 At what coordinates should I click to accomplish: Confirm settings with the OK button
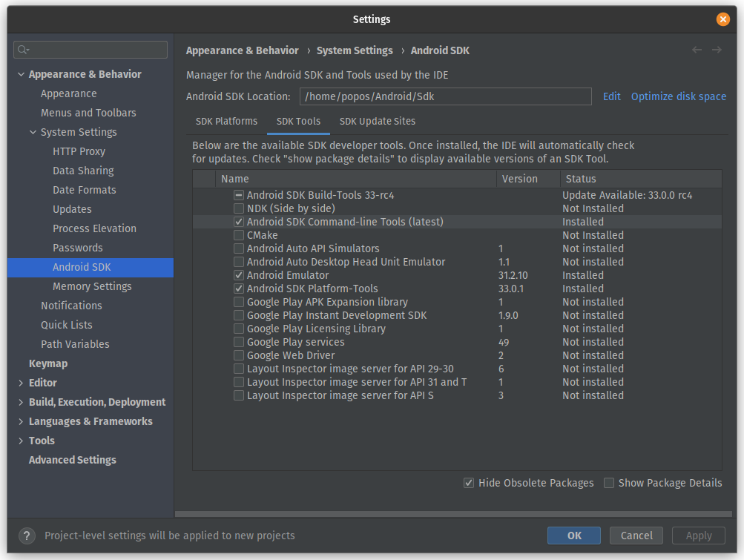point(574,536)
